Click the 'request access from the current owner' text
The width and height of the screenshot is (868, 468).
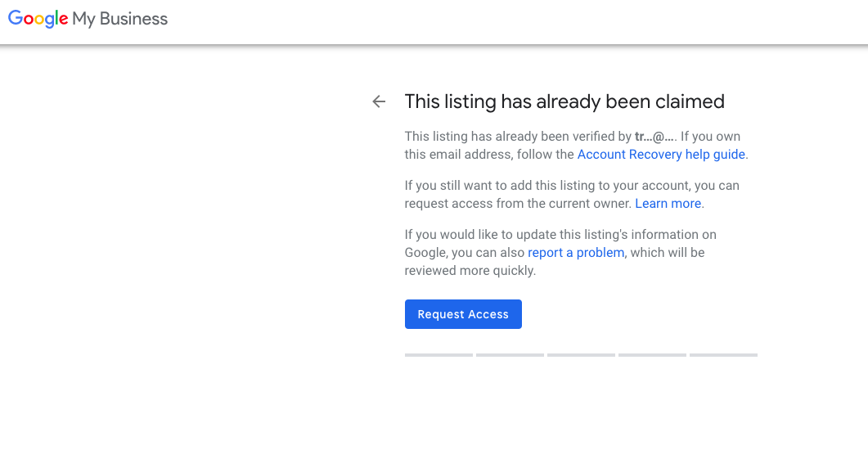click(x=518, y=204)
